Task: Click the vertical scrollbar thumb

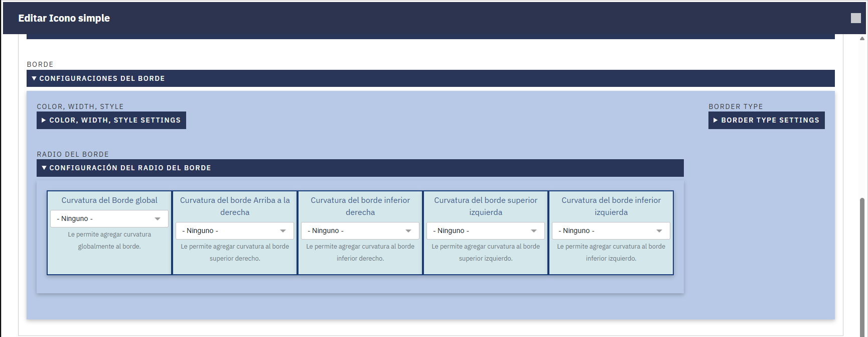Action: pos(862,266)
